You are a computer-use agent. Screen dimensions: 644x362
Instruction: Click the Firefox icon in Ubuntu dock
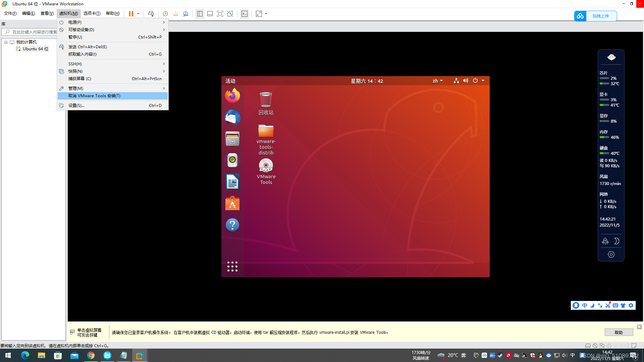pos(232,96)
